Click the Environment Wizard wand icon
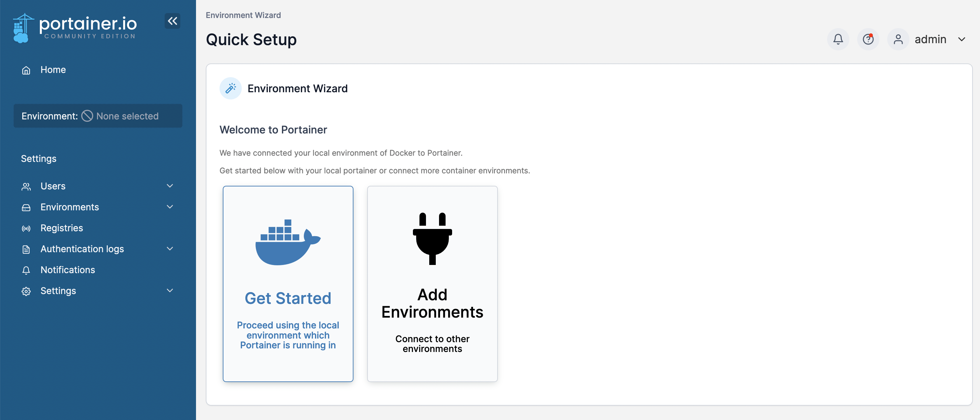 (x=231, y=88)
